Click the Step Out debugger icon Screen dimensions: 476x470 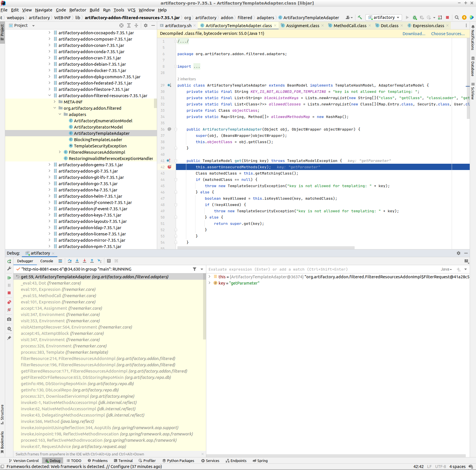tap(92, 261)
